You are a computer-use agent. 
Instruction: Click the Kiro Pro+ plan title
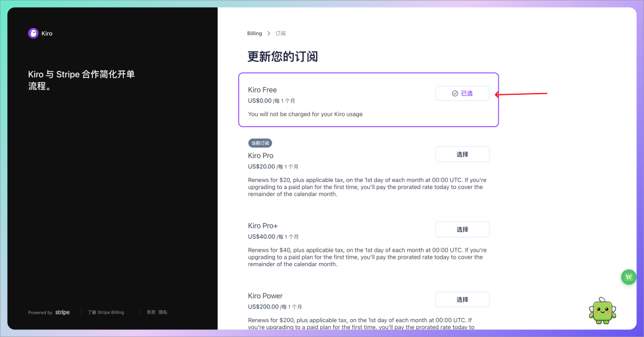[263, 225]
